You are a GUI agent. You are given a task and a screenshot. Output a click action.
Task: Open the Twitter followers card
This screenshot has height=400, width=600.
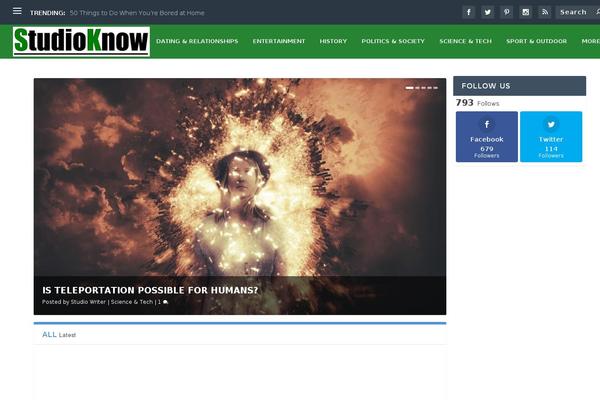[551, 137]
